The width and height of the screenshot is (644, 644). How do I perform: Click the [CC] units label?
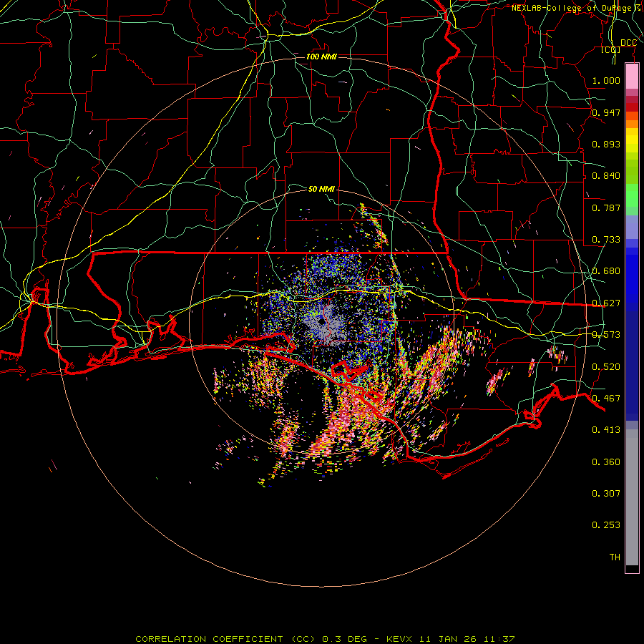(611, 50)
